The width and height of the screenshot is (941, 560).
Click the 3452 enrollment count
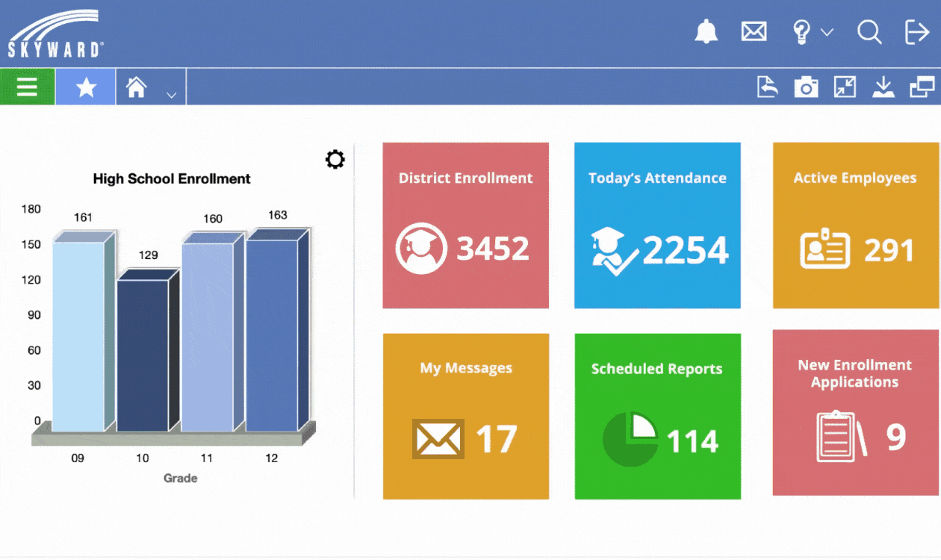[493, 249]
